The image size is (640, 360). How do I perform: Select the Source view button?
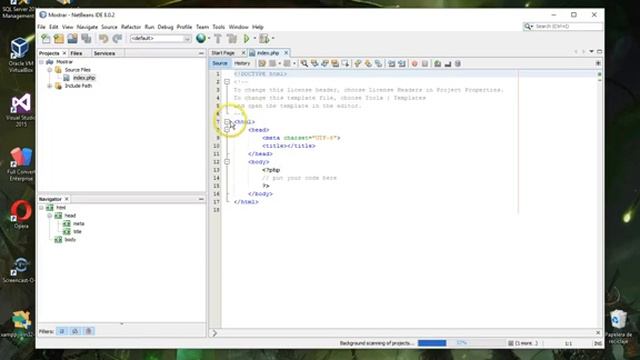click(x=220, y=63)
